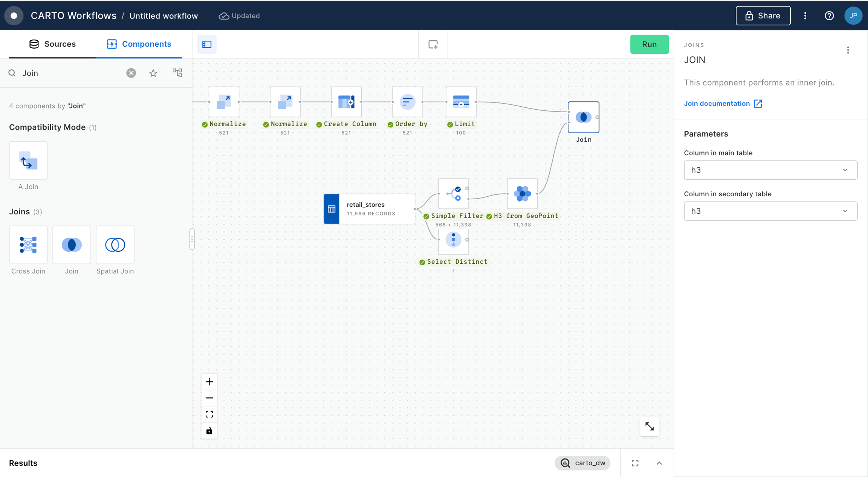This screenshot has height=477, width=868.
Task: Add a note to the canvas
Action: point(433,44)
